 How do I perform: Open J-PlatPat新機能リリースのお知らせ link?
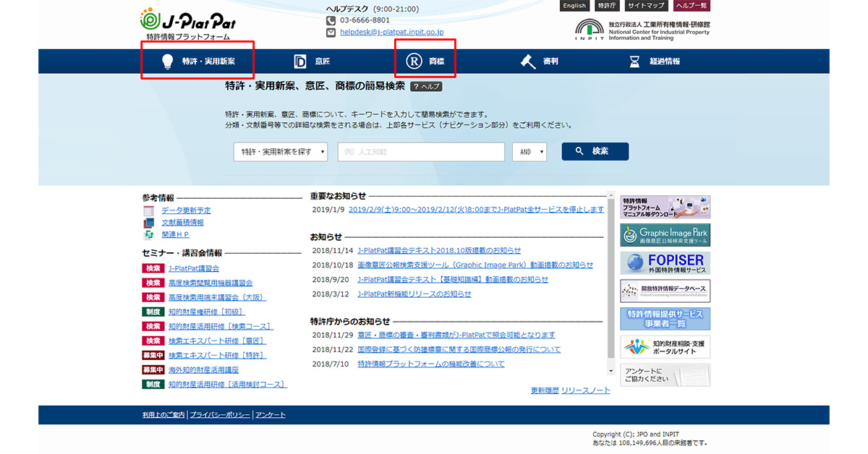[x=414, y=294]
